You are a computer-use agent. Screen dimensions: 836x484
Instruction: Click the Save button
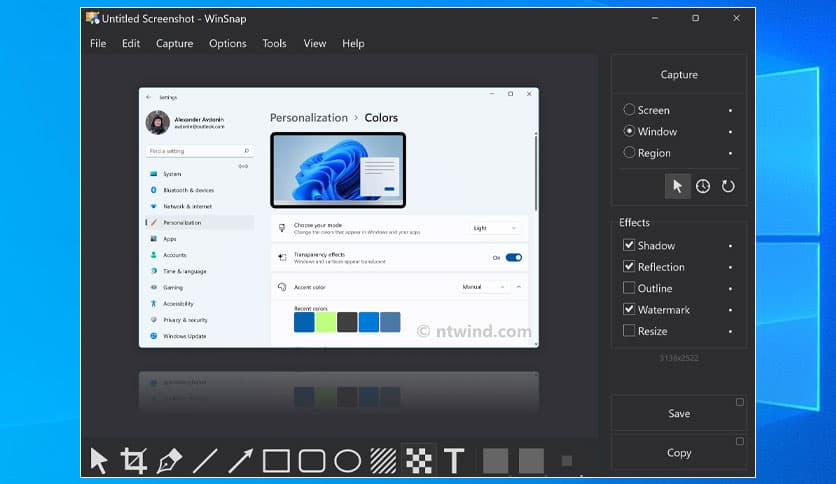tap(679, 413)
